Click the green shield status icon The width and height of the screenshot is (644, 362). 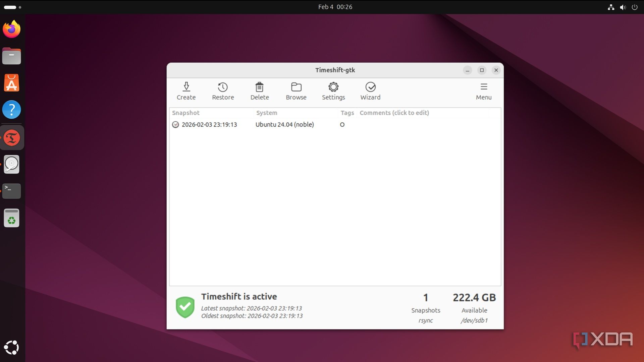click(x=185, y=307)
